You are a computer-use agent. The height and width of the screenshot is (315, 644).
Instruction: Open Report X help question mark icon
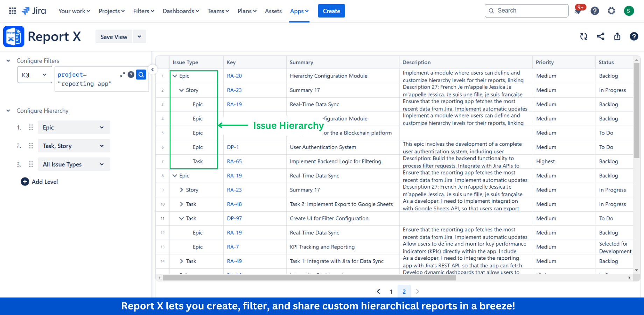[634, 36]
